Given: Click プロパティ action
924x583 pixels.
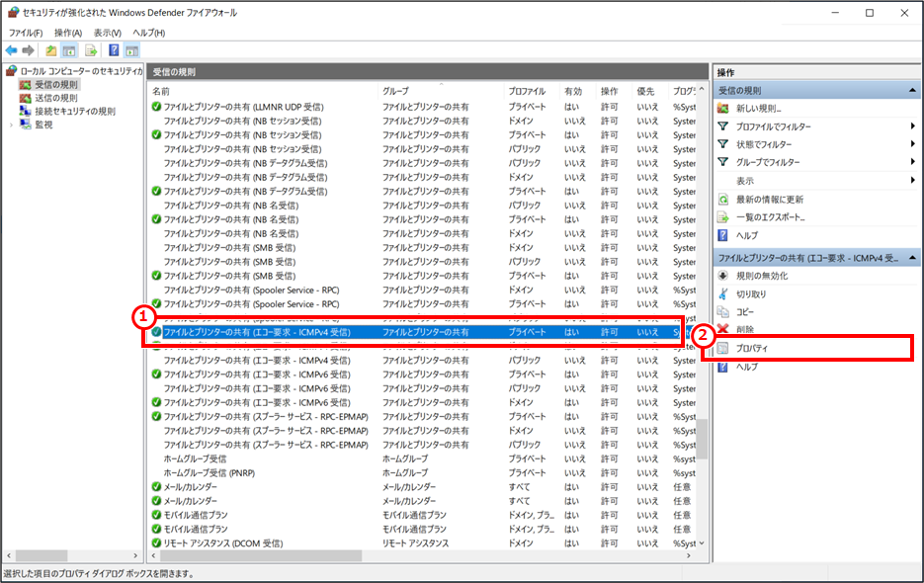Looking at the screenshot, I should point(752,349).
